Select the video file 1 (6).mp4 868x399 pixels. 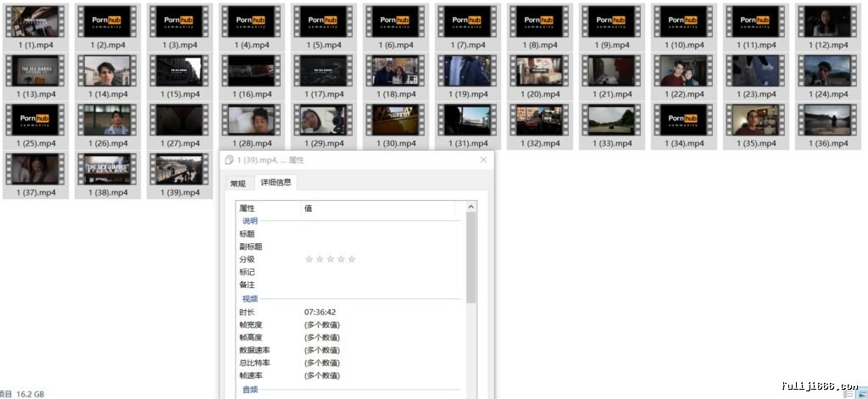coord(397,27)
